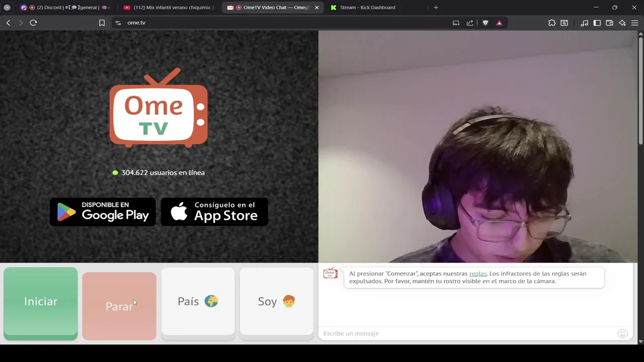Click the OmeTV avatar in chat message

click(x=331, y=273)
